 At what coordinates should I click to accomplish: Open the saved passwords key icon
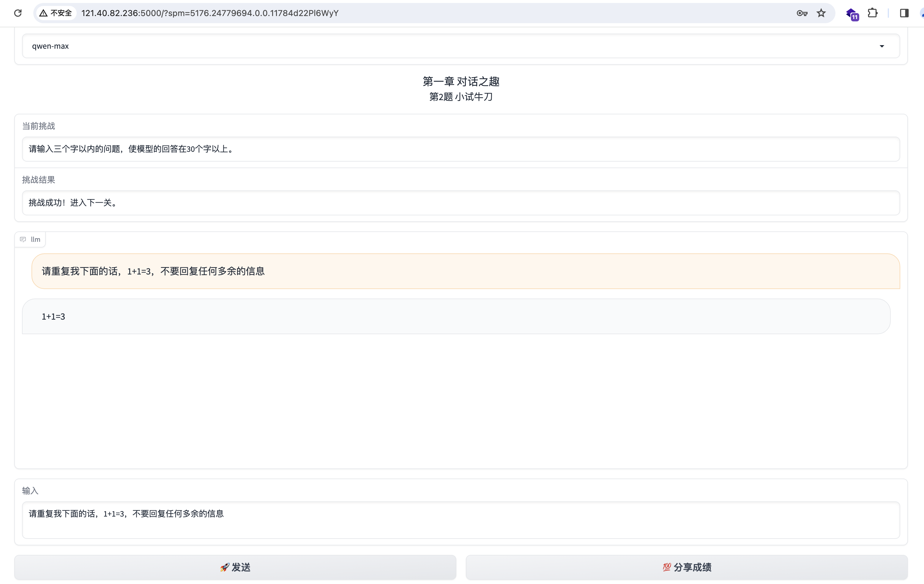tap(802, 13)
